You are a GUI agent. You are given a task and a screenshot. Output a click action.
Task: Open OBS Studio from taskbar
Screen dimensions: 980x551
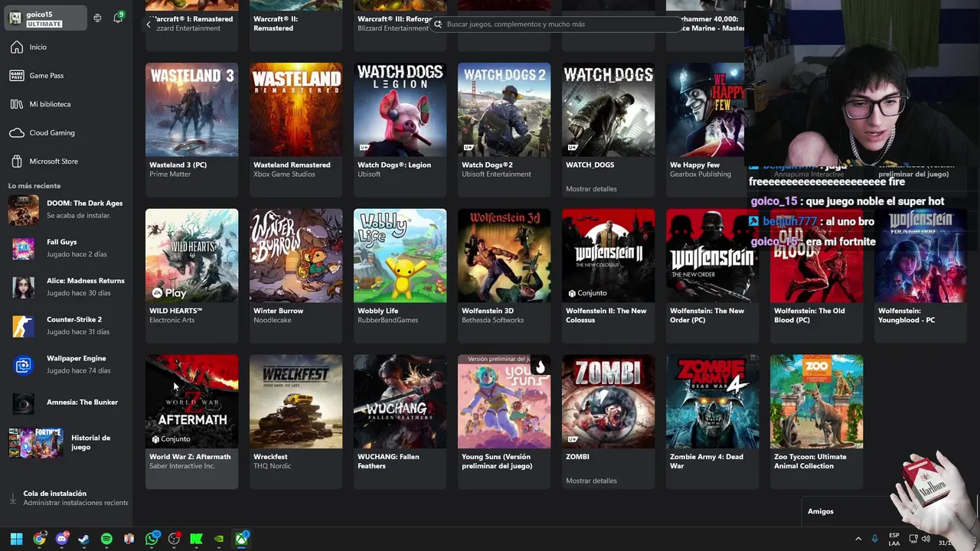click(174, 539)
